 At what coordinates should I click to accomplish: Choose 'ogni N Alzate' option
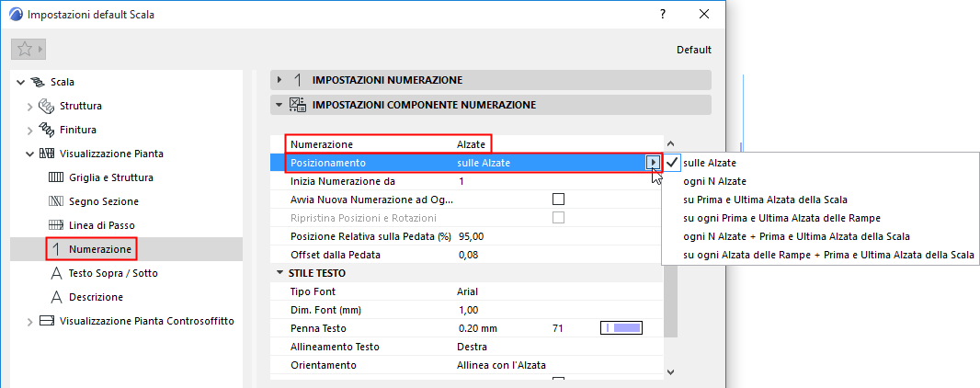715,181
